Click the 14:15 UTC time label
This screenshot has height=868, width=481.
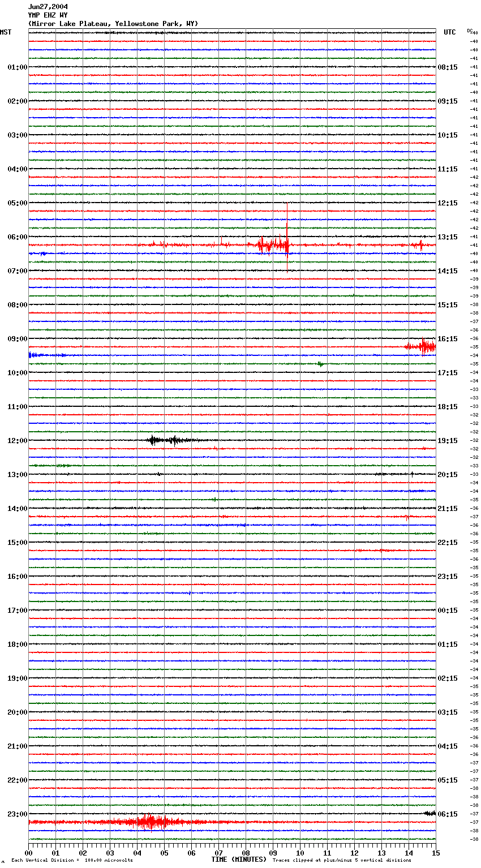[x=448, y=271]
